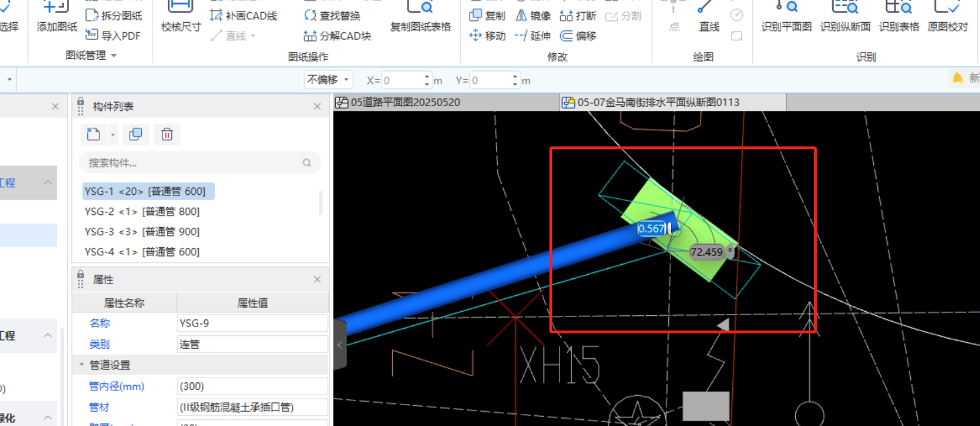Click the 搜索构件 search input field
Image resolution: width=980 pixels, height=426 pixels.
click(200, 163)
